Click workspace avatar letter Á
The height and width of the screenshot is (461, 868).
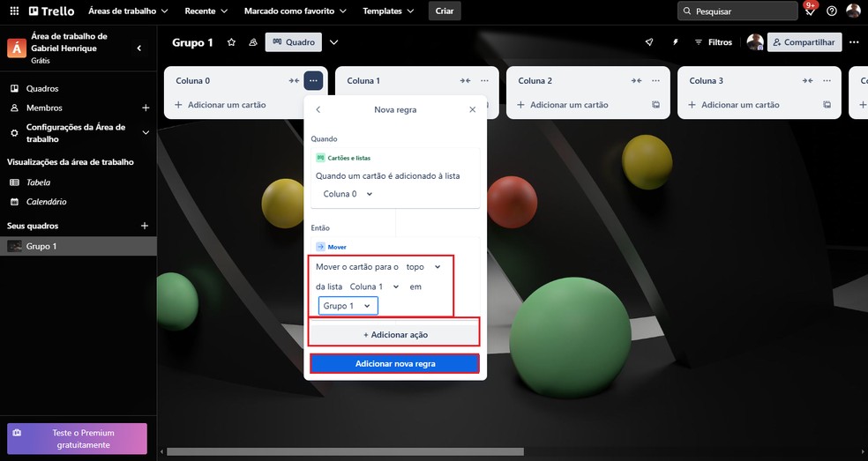click(17, 48)
